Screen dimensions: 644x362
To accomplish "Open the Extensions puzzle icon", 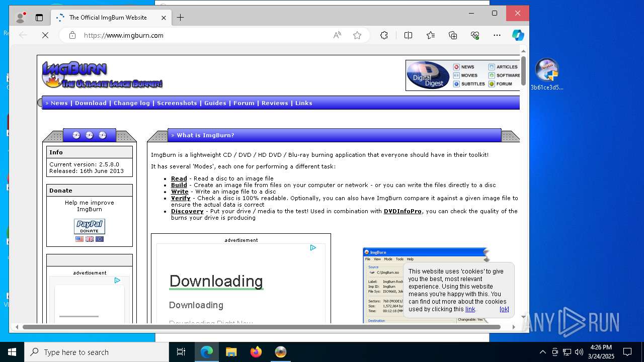I will click(384, 35).
